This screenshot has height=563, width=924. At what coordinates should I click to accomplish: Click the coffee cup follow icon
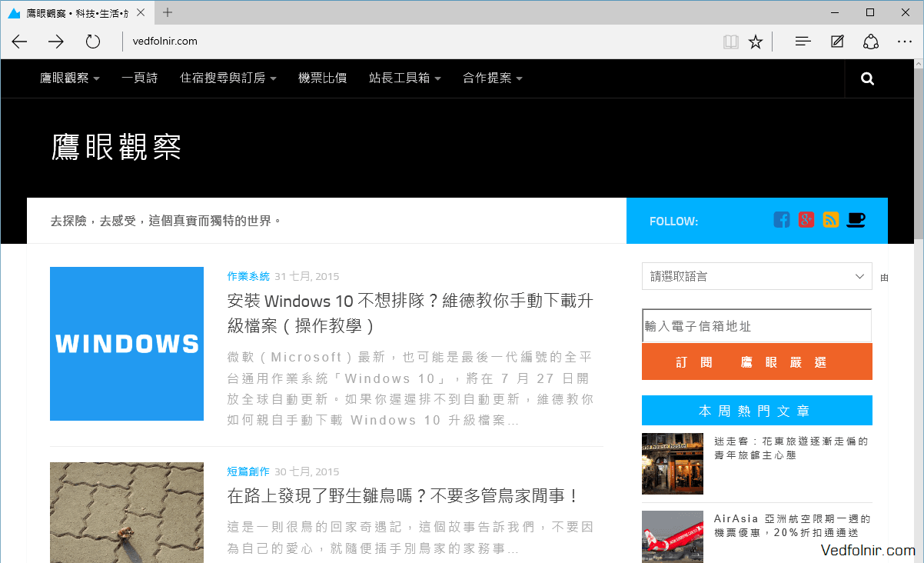coord(856,220)
